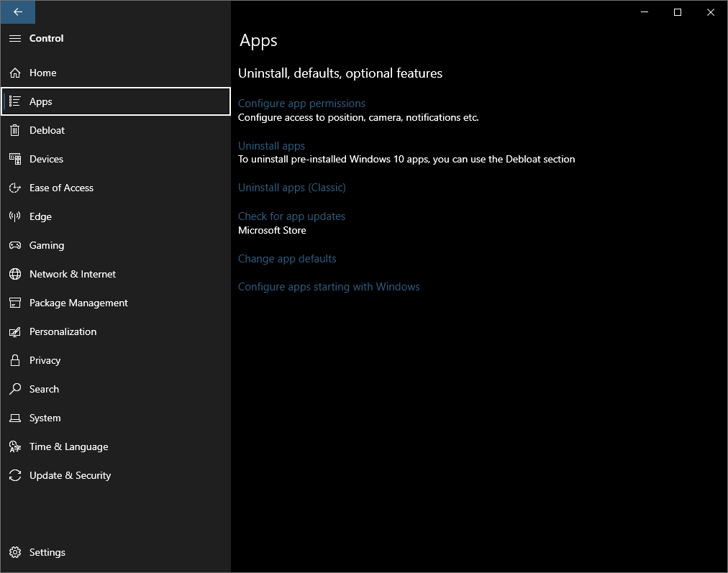Image resolution: width=728 pixels, height=573 pixels.
Task: Click the Uninstall apps link
Action: click(x=271, y=146)
